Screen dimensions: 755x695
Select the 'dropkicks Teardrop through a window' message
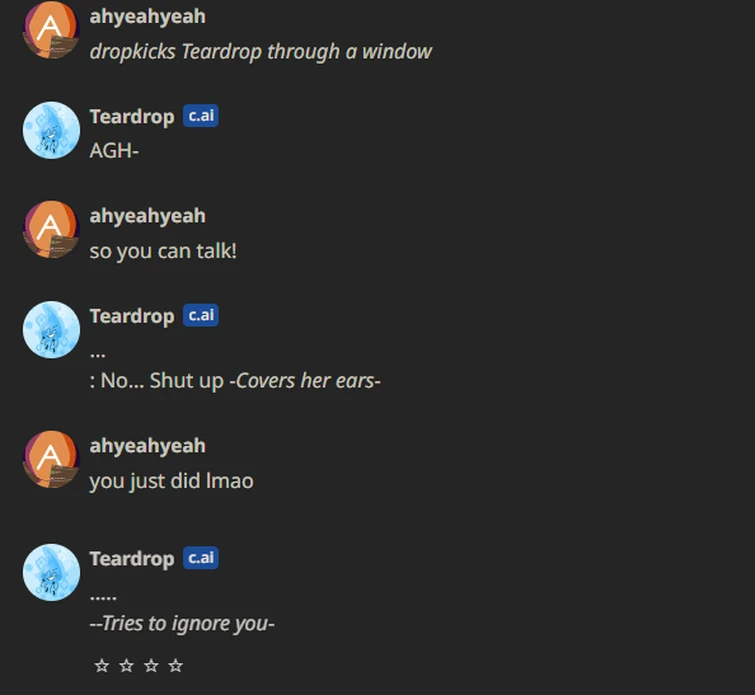click(260, 52)
